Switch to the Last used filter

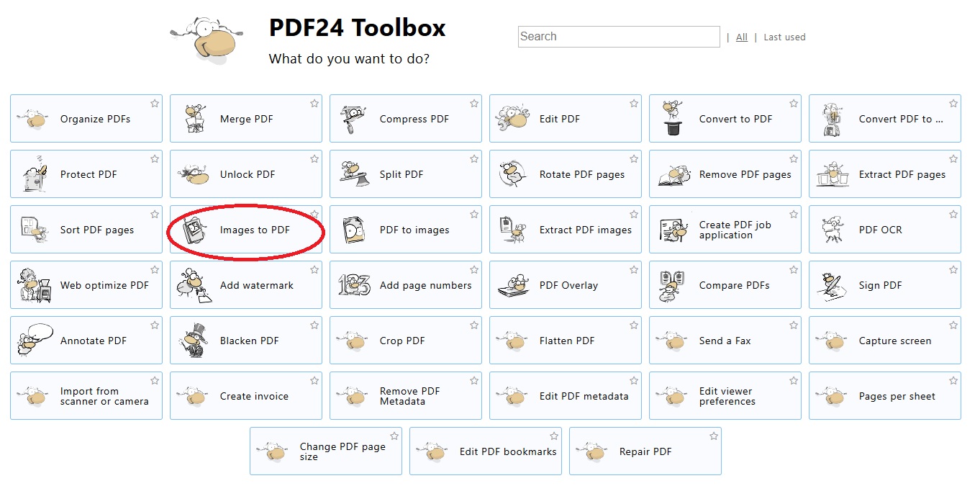point(784,37)
